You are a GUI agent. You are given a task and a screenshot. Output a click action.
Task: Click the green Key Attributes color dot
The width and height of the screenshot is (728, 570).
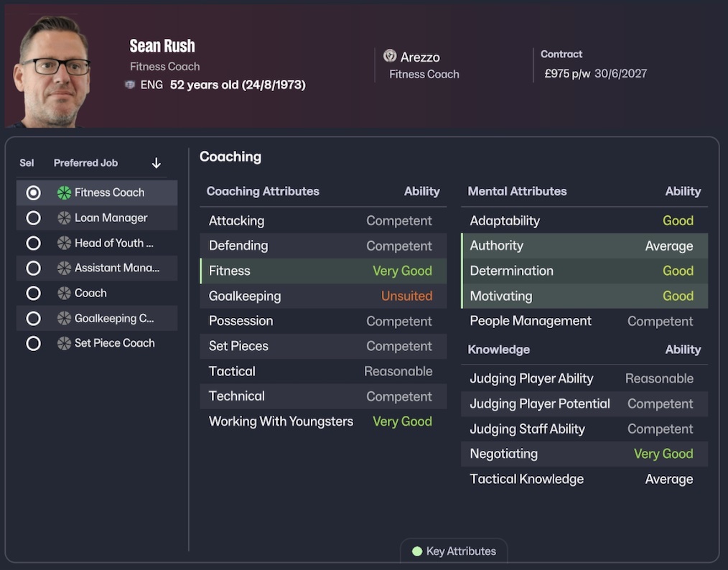click(416, 551)
